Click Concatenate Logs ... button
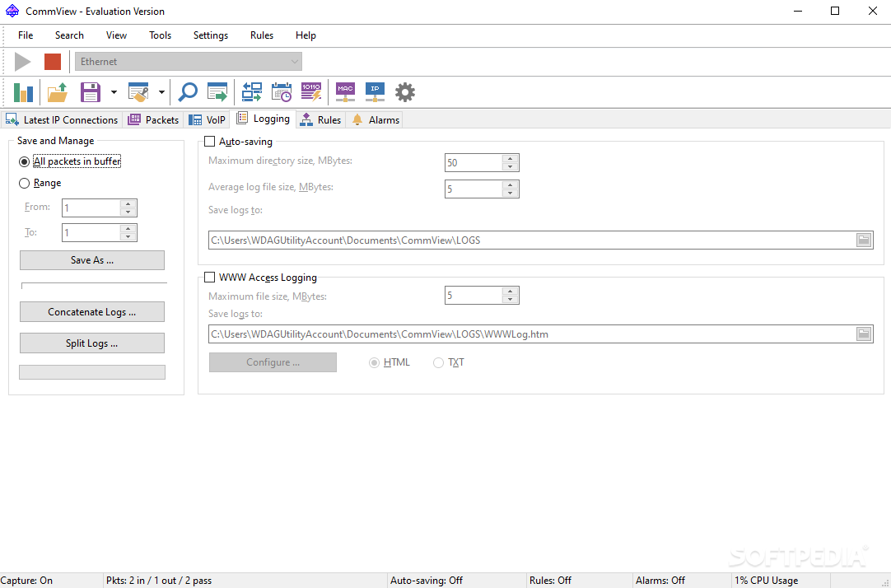 pos(92,312)
